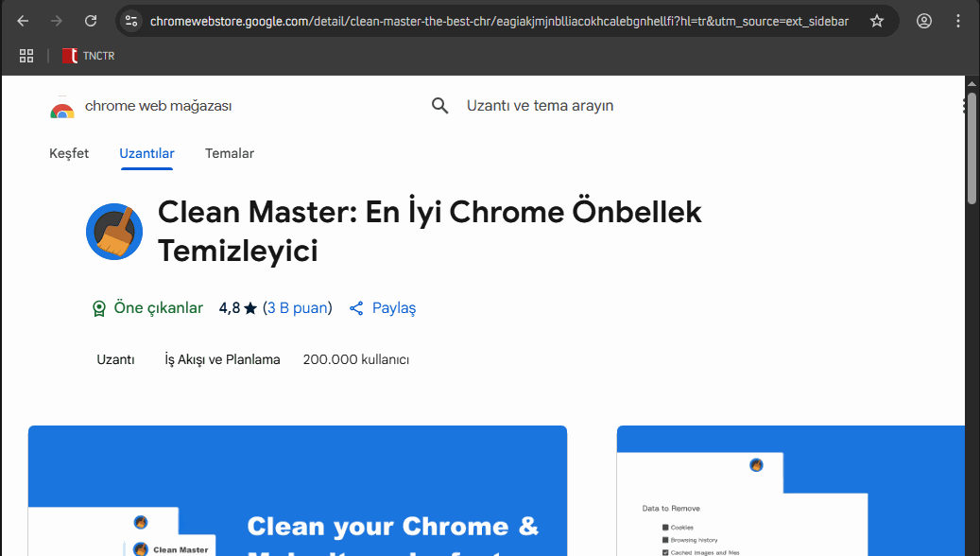The height and width of the screenshot is (556, 980).
Task: Click the extension title 'Clean Master' heading
Action: click(429, 232)
